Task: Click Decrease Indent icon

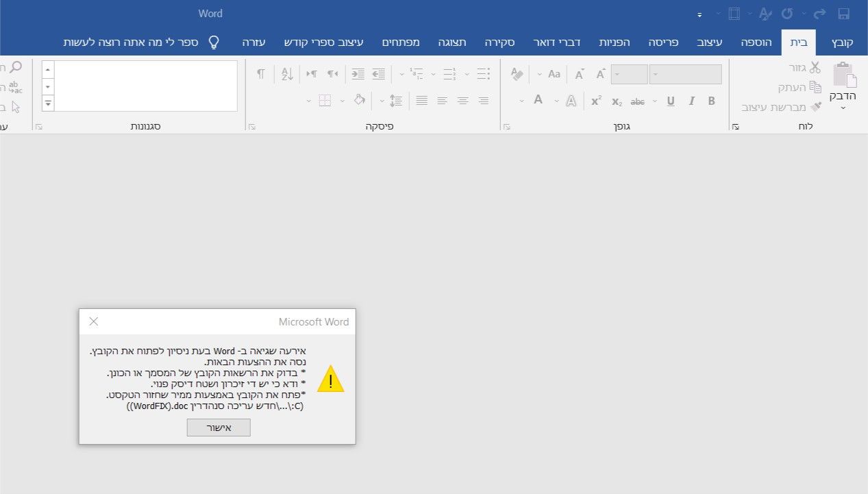Action: [378, 74]
